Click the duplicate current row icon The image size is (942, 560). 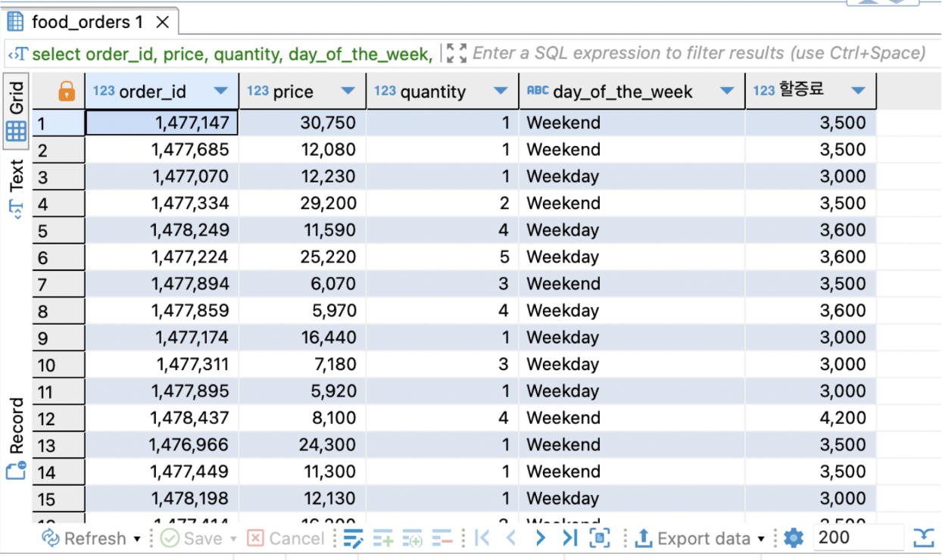413,539
